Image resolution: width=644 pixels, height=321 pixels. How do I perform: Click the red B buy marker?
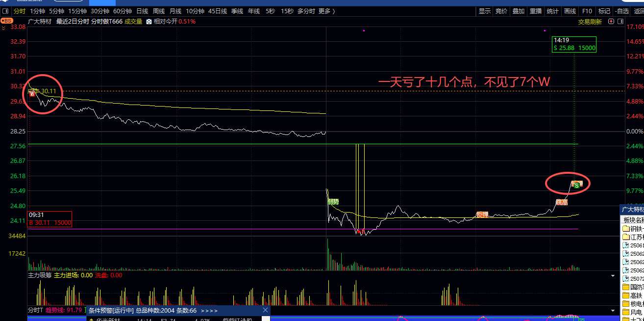click(x=32, y=93)
